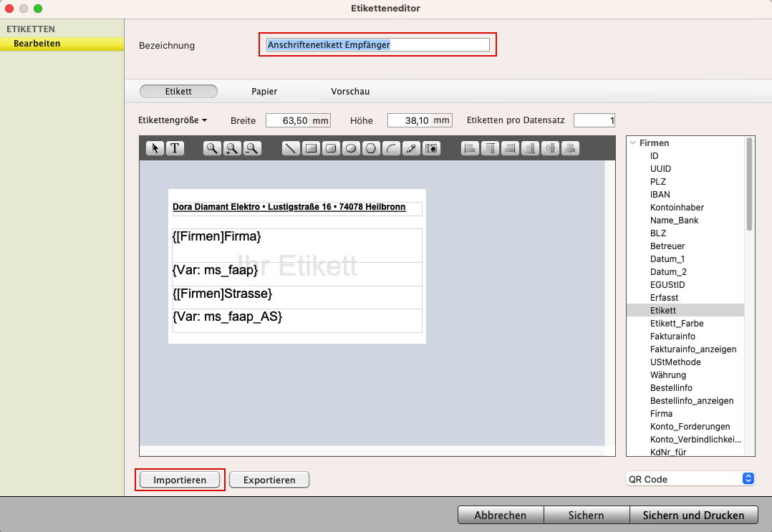Collapse the Firmen tree node
Screen dimensions: 772x532
point(632,143)
